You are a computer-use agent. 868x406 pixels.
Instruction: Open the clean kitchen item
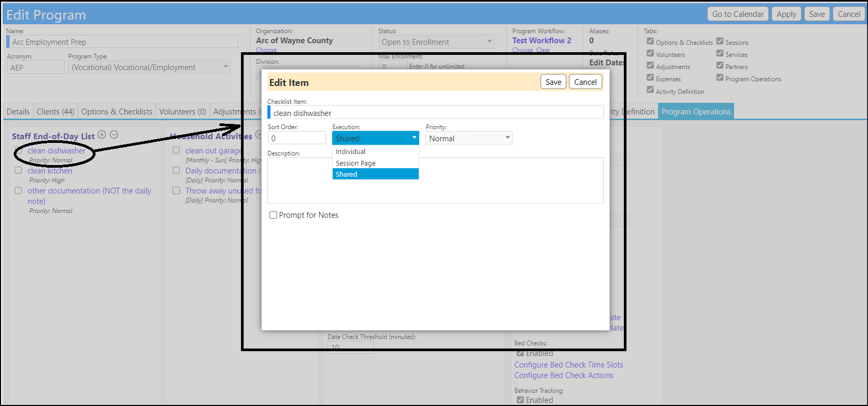[x=50, y=171]
